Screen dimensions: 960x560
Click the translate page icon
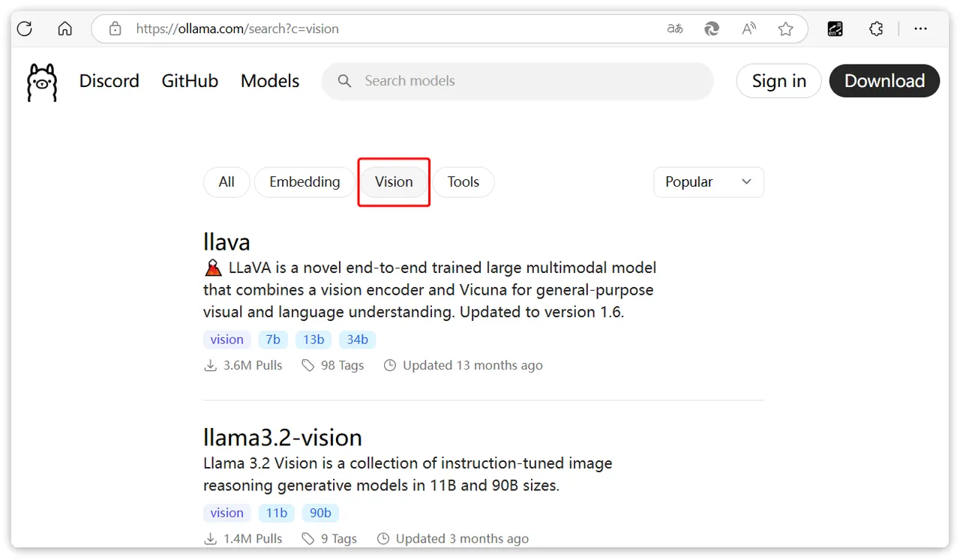675,29
